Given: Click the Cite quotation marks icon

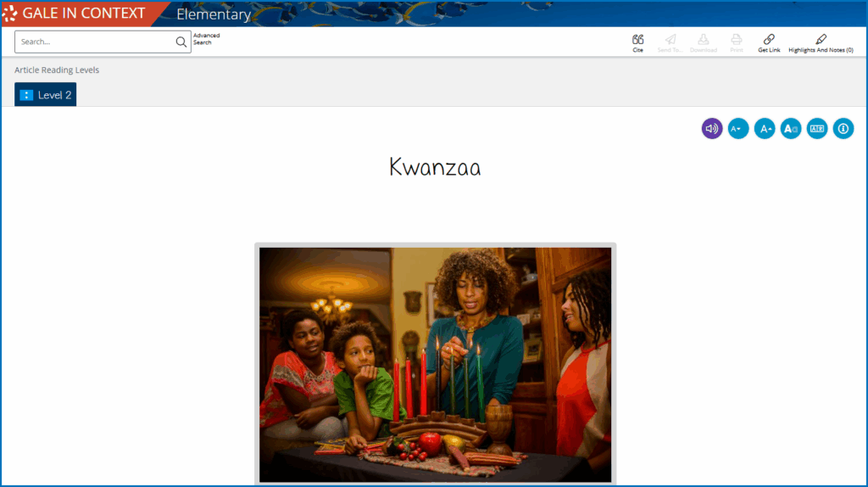Looking at the screenshot, I should pyautogui.click(x=637, y=40).
